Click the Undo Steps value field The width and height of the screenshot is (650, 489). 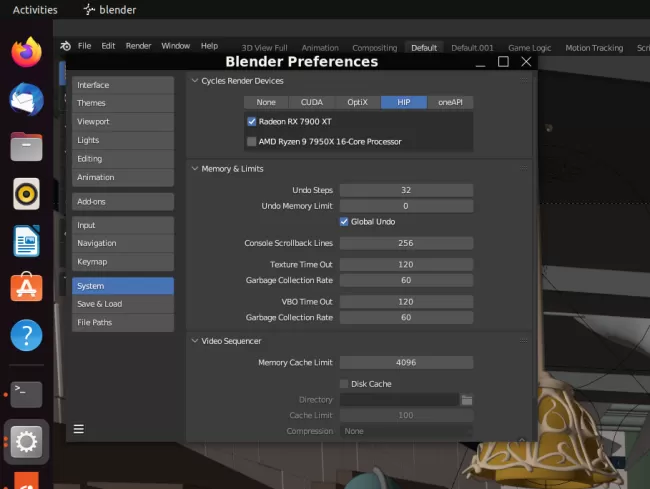click(x=406, y=190)
